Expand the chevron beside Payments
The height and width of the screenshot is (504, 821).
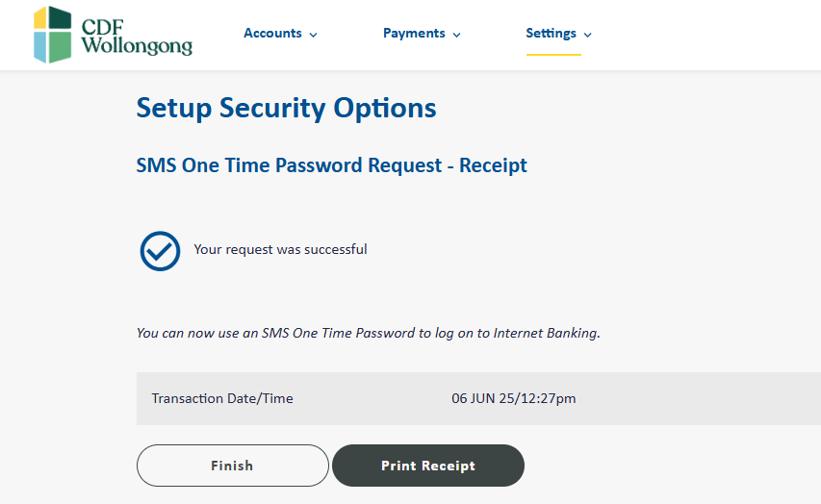click(x=456, y=35)
